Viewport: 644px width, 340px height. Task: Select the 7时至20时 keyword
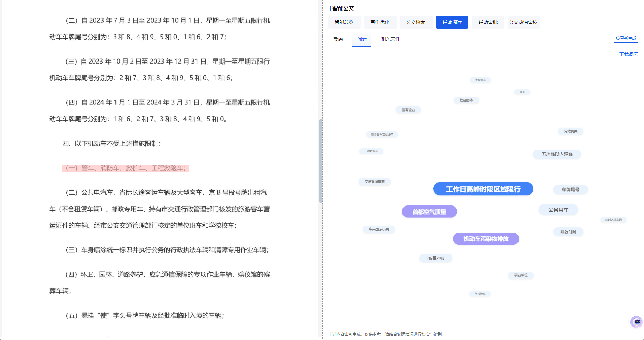pos(436,258)
